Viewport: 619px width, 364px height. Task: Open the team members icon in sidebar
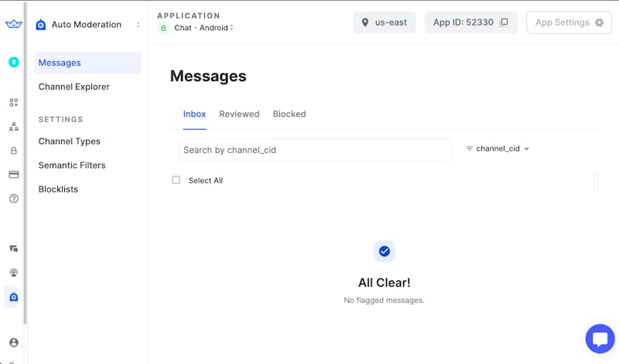[13, 127]
